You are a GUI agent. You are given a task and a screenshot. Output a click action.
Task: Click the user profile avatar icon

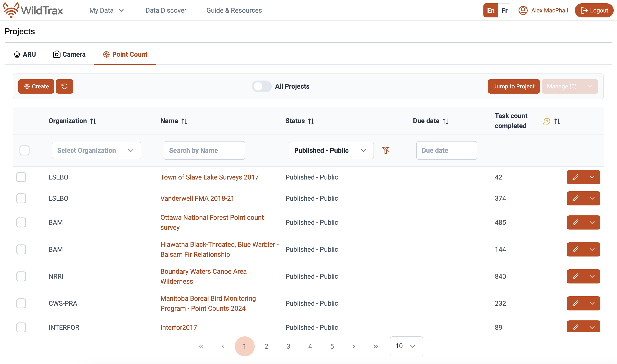click(x=523, y=10)
